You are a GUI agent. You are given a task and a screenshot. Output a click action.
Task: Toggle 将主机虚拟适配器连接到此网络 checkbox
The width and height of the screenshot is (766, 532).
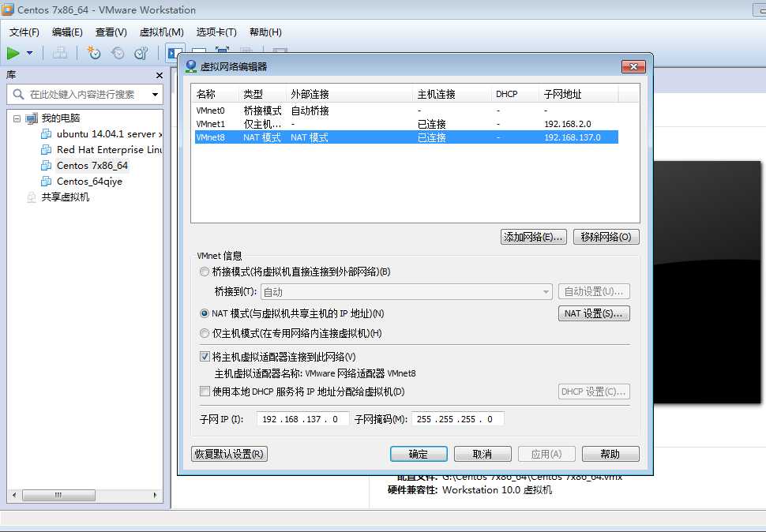[205, 357]
